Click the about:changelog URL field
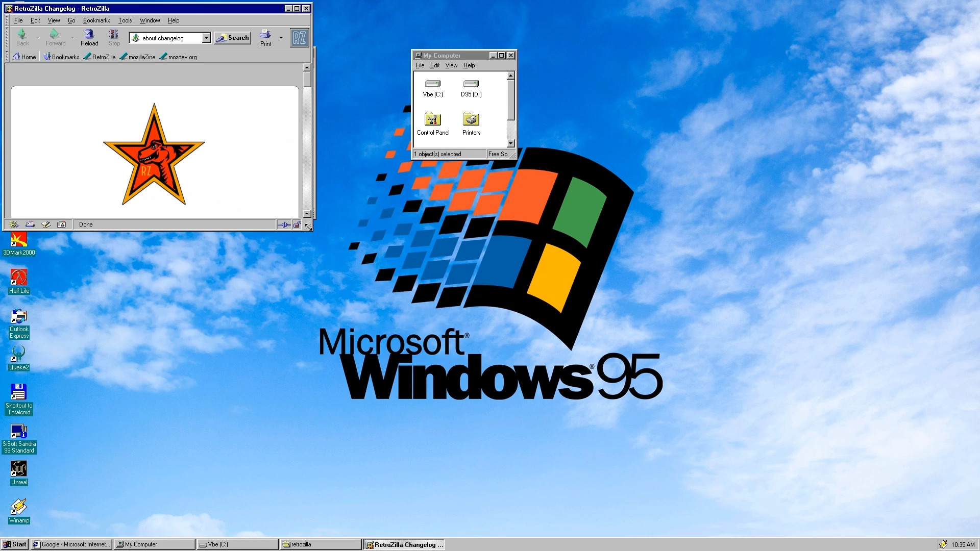The image size is (980, 551). (x=170, y=38)
